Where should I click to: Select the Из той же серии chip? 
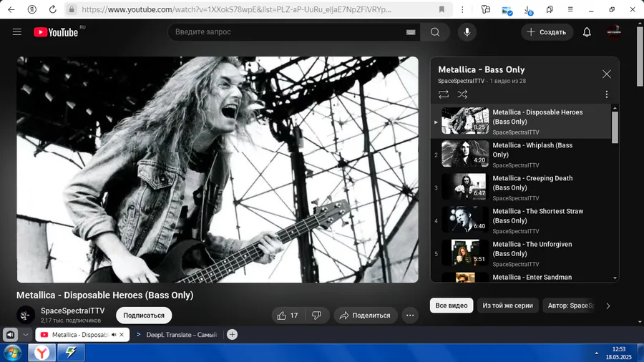507,305
